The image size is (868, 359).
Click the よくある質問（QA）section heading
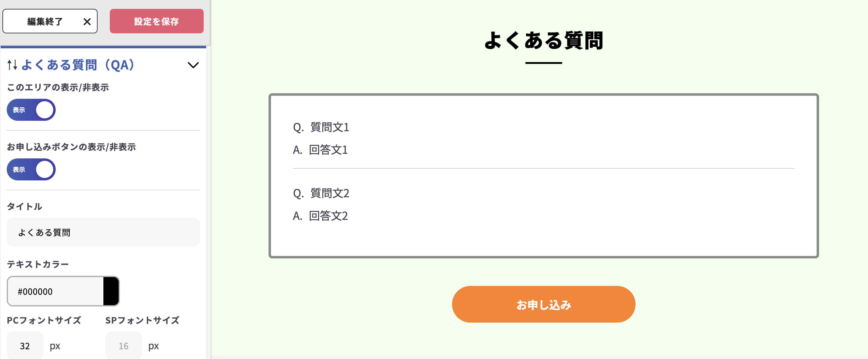point(77,65)
